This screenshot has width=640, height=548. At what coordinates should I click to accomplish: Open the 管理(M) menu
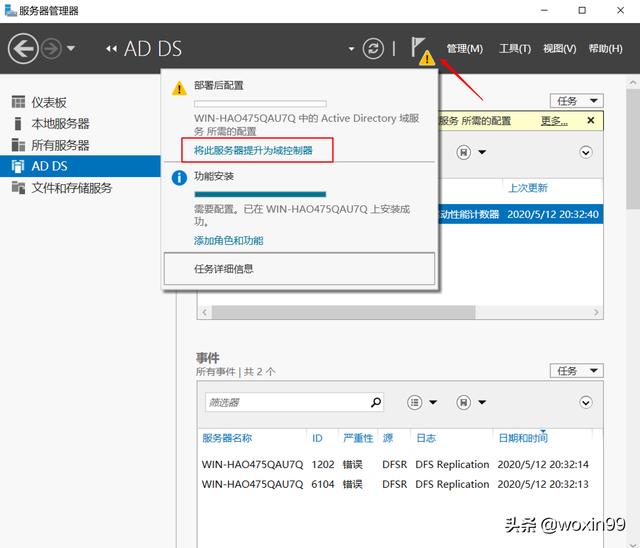[464, 49]
